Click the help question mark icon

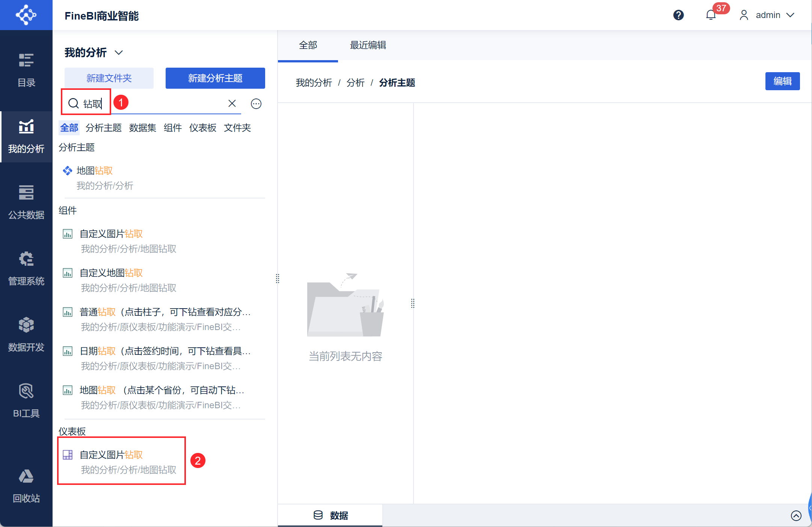(678, 15)
